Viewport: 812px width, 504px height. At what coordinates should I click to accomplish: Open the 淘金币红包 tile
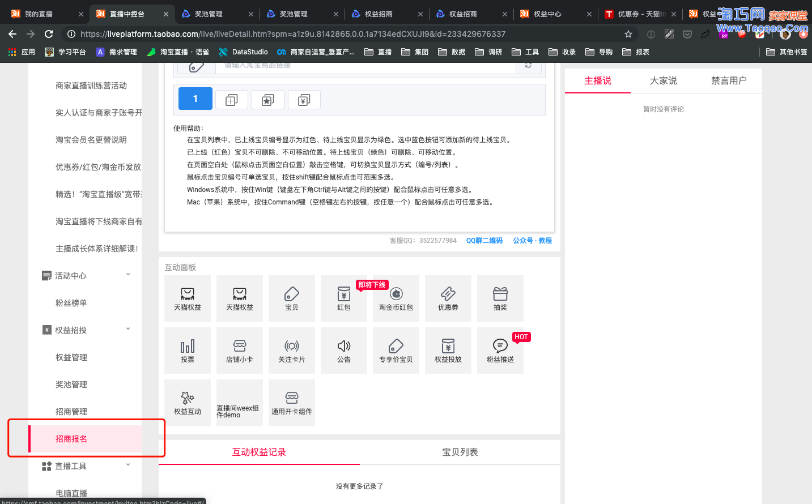pos(396,298)
